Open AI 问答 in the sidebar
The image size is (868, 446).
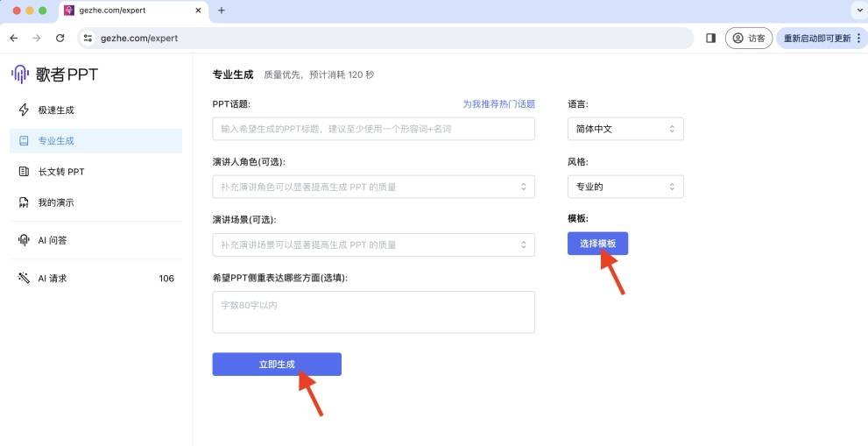click(95, 240)
